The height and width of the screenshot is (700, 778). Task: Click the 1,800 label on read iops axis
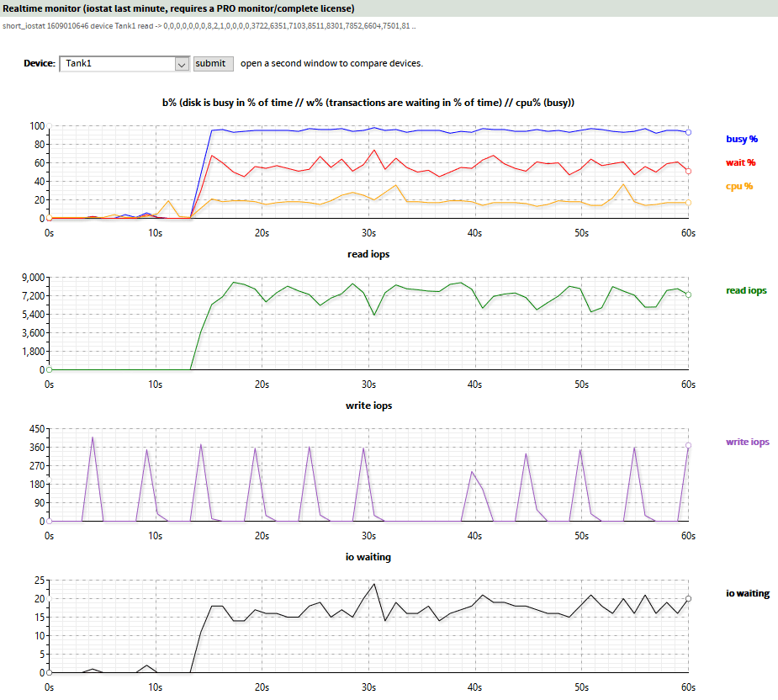tap(34, 352)
